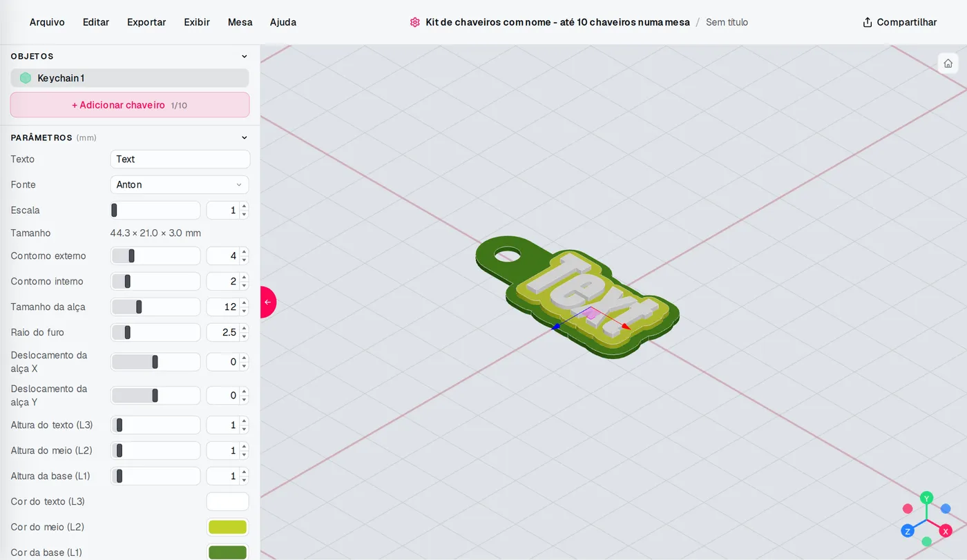The width and height of the screenshot is (967, 560).
Task: Open the Fonte dropdown showing Anton
Action: 180,184
